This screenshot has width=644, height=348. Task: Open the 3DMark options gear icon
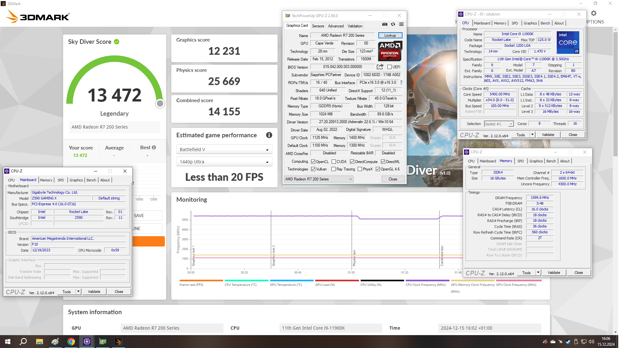594,13
